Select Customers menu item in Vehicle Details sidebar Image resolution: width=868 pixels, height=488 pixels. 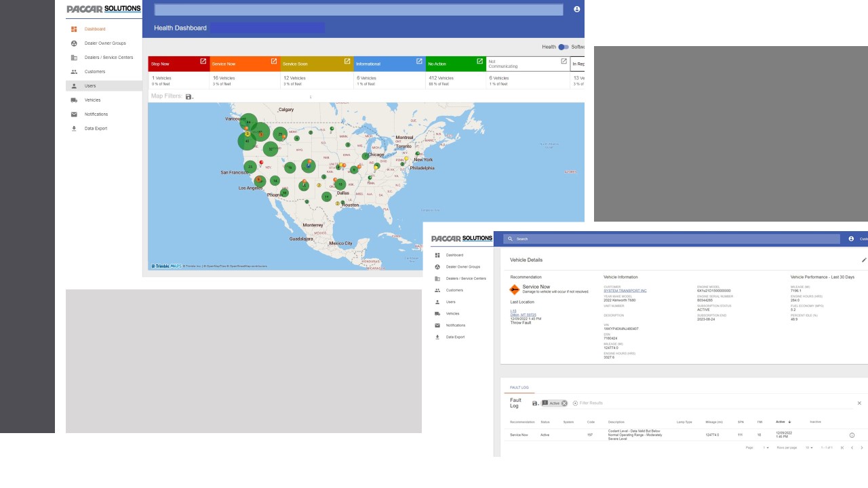[x=454, y=290]
